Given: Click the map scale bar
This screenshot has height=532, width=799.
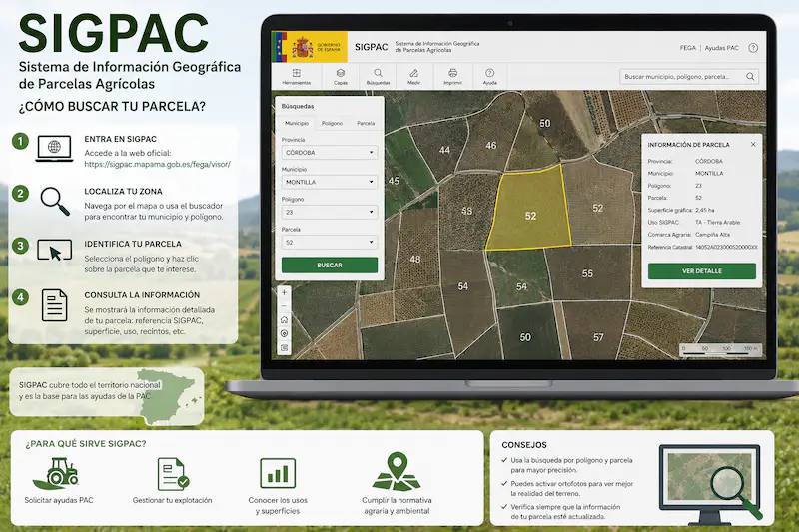Looking at the screenshot, I should [721, 349].
